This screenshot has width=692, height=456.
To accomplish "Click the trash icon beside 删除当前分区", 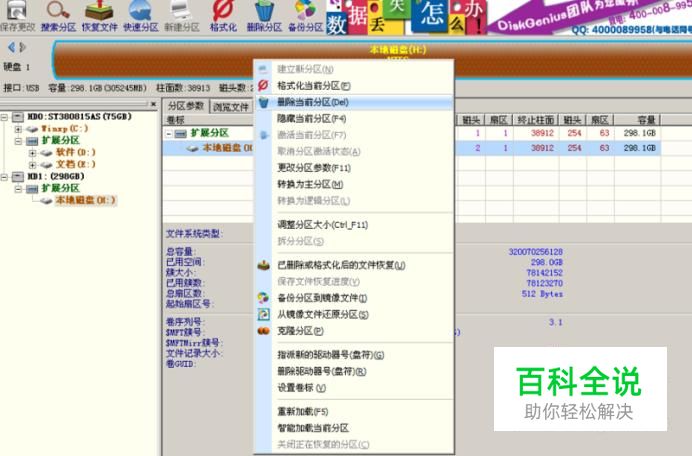I will pyautogui.click(x=263, y=102).
